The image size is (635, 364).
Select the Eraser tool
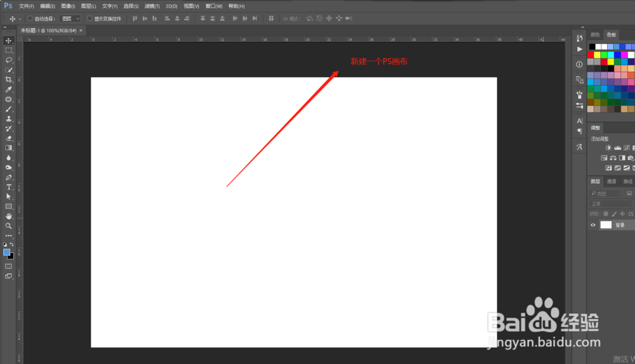8,138
